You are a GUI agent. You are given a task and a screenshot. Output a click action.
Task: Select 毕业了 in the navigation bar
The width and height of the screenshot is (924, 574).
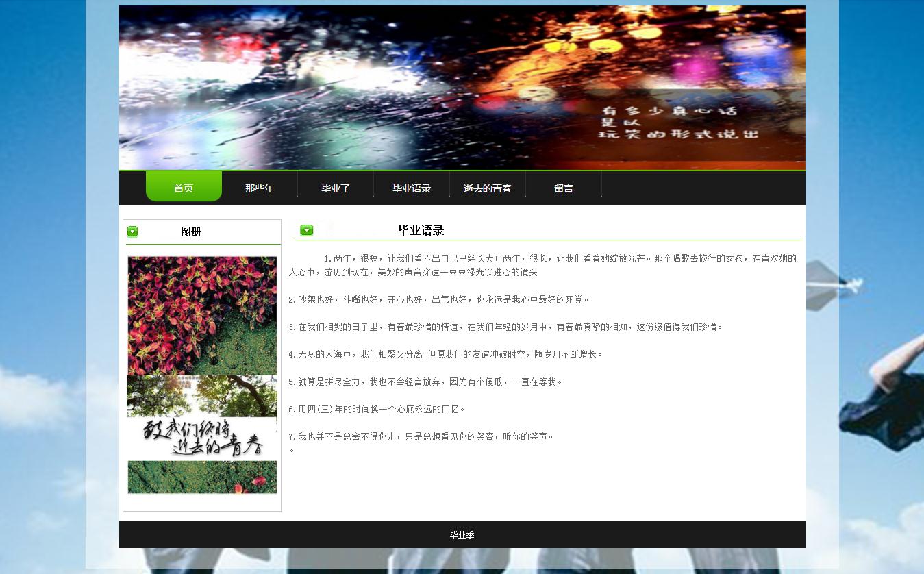[336, 188]
